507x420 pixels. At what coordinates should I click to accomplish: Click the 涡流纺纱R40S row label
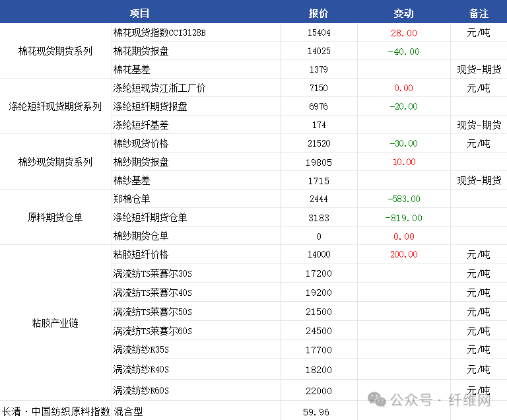pos(141,369)
